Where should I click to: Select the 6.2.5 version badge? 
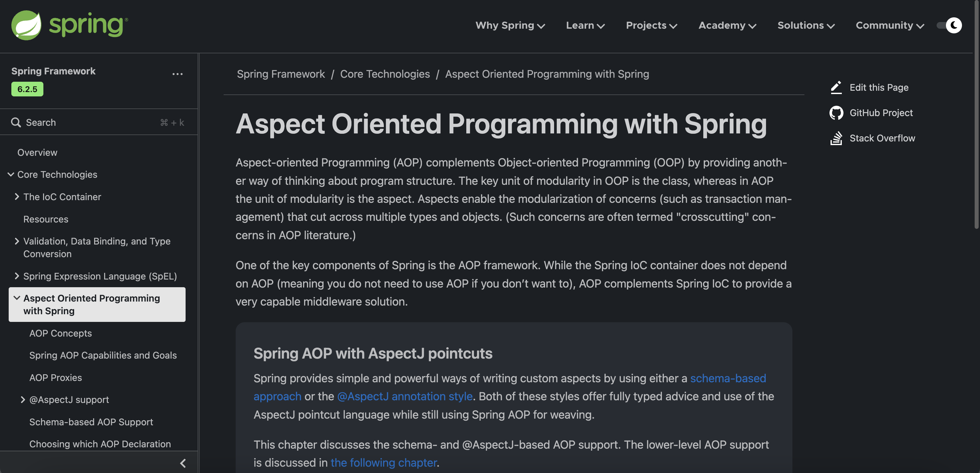[x=27, y=89]
